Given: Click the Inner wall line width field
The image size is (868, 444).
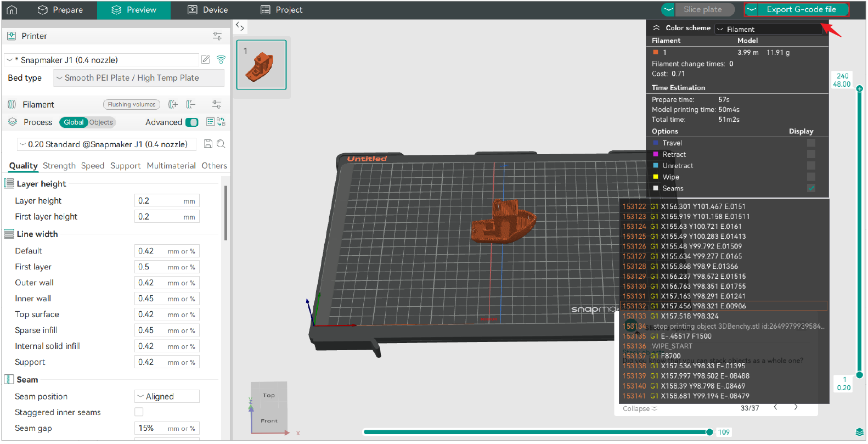Looking at the screenshot, I should coord(167,299).
